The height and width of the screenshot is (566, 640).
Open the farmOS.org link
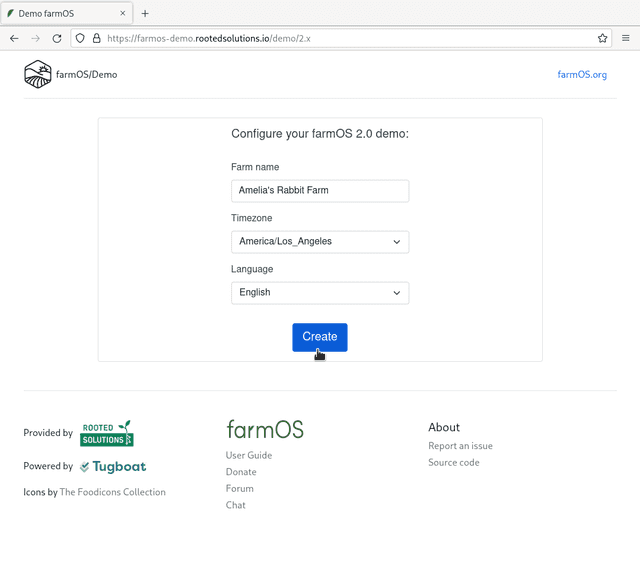(x=582, y=75)
